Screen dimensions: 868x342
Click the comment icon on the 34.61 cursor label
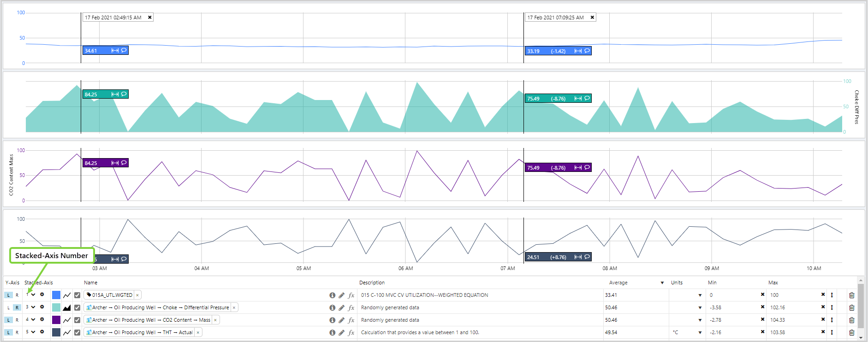coord(124,50)
